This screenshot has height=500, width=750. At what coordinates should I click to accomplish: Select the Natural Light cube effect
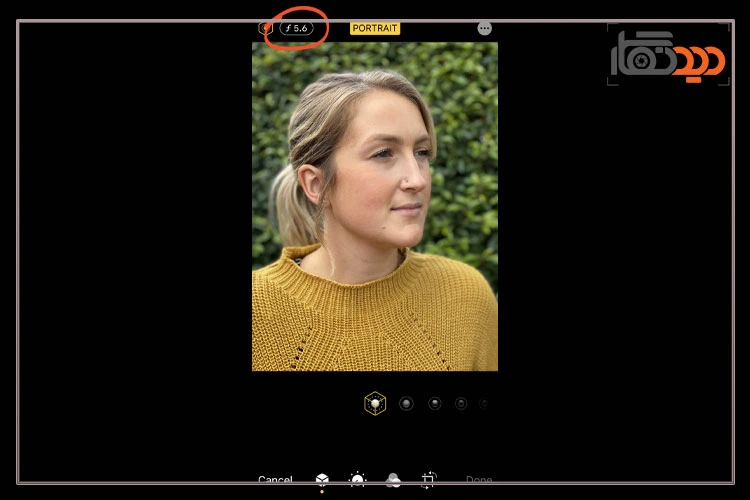point(375,403)
